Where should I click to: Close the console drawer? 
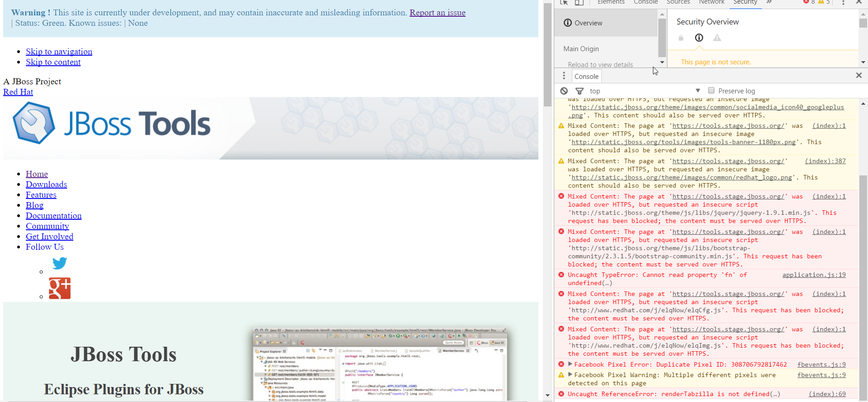pyautogui.click(x=858, y=75)
